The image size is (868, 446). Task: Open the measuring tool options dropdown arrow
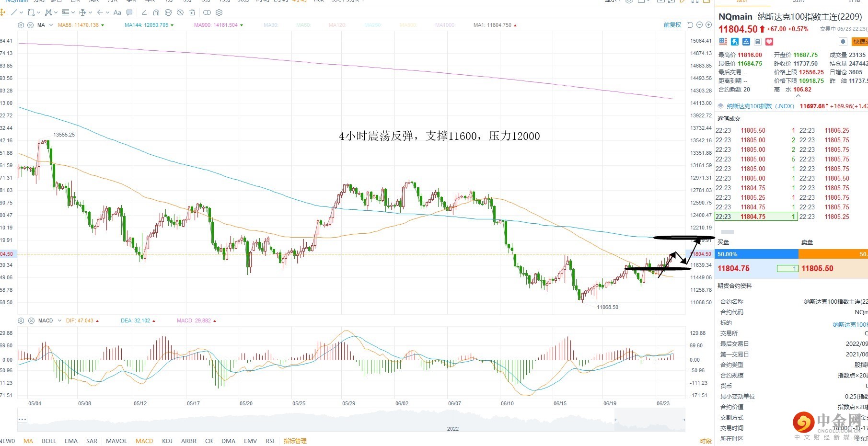coord(91,12)
